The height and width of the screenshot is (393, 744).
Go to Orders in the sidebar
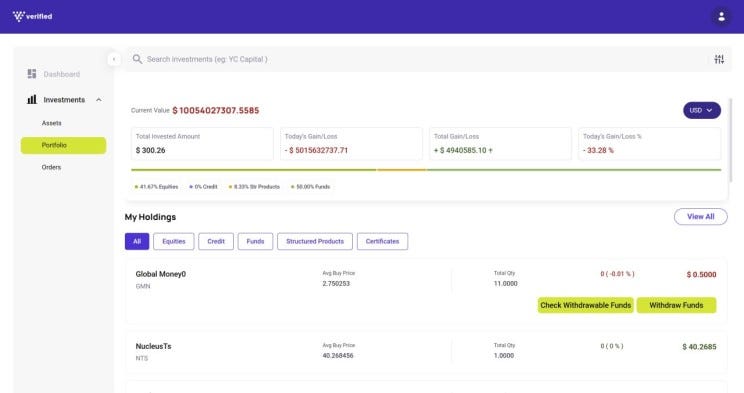point(51,167)
